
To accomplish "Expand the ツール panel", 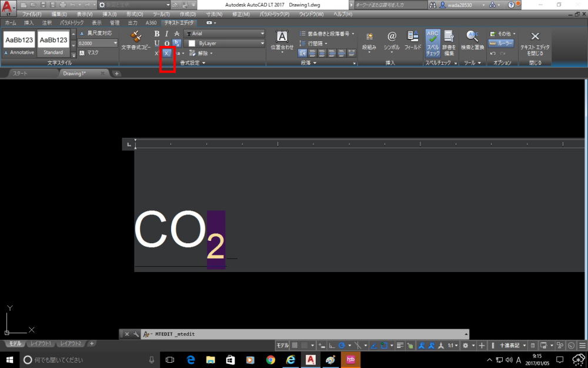I will pos(472,63).
